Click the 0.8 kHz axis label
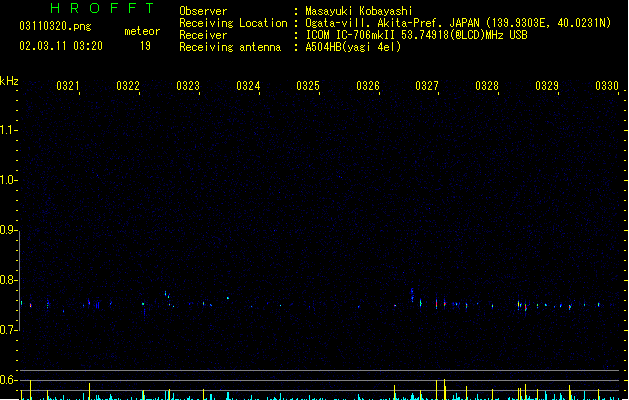 tap(7, 280)
